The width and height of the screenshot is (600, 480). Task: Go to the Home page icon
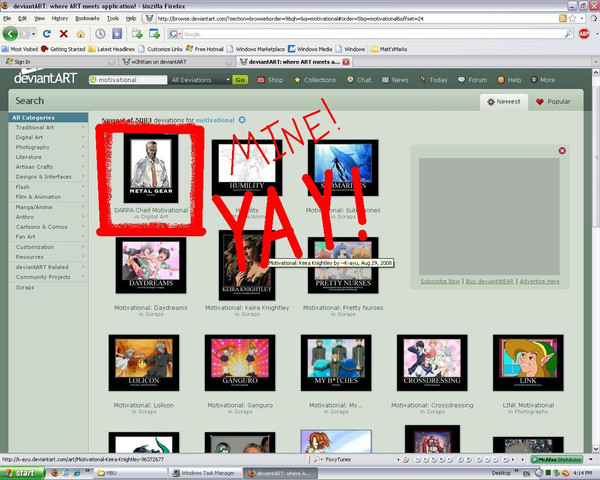click(x=80, y=34)
